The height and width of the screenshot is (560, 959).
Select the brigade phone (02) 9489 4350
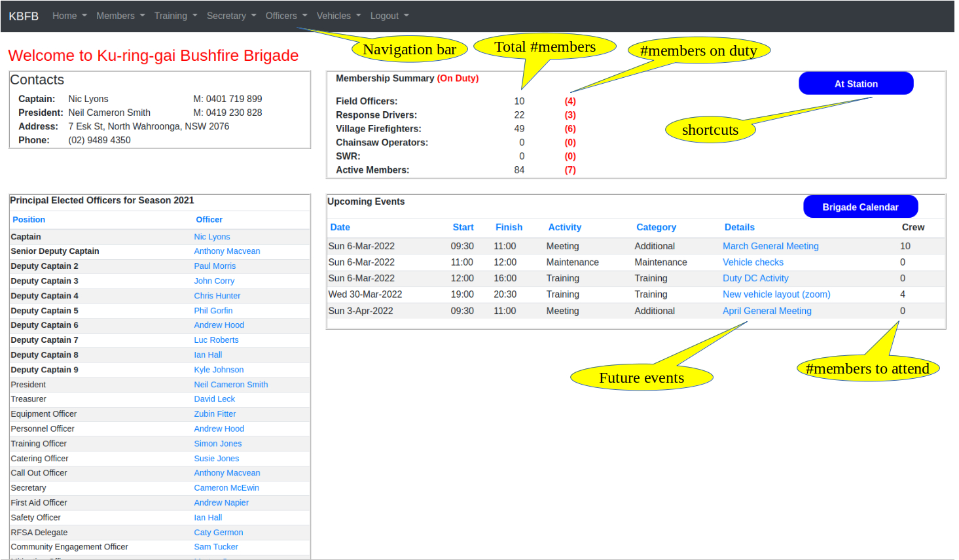100,140
